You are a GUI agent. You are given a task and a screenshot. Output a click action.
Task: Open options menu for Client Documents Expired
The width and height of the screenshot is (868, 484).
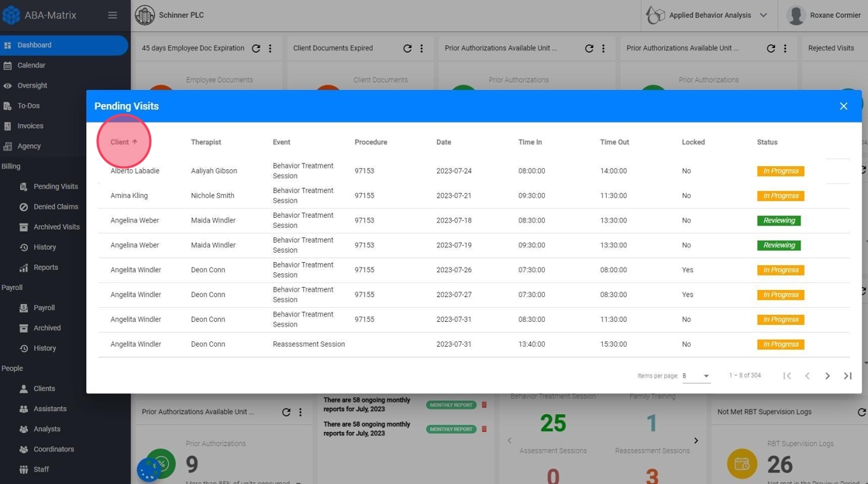(x=422, y=48)
